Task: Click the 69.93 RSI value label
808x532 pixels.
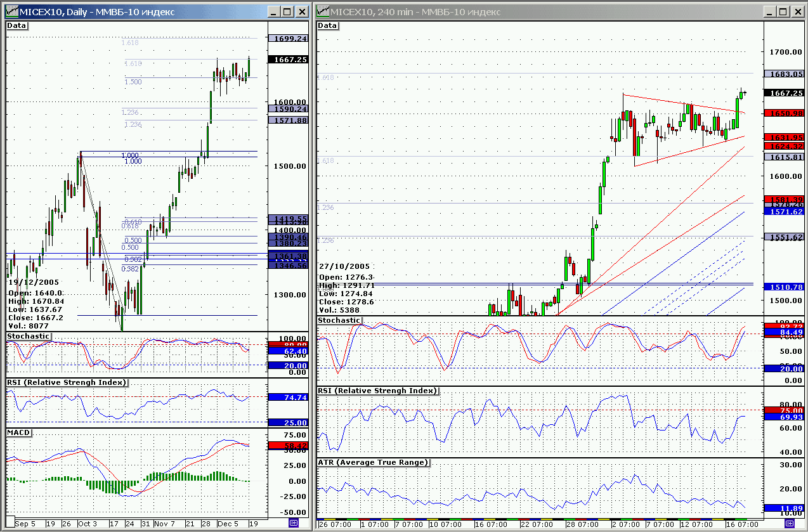Action: [x=785, y=417]
